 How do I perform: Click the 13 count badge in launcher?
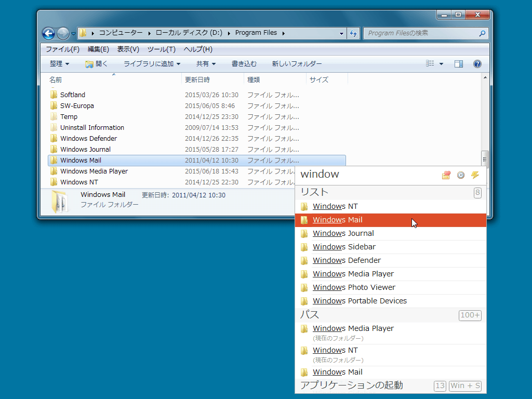(x=440, y=386)
